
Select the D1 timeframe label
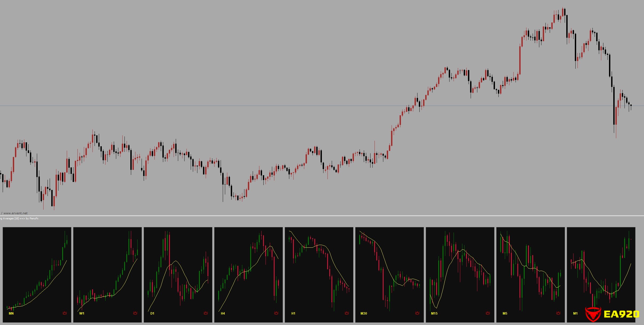[x=152, y=313]
